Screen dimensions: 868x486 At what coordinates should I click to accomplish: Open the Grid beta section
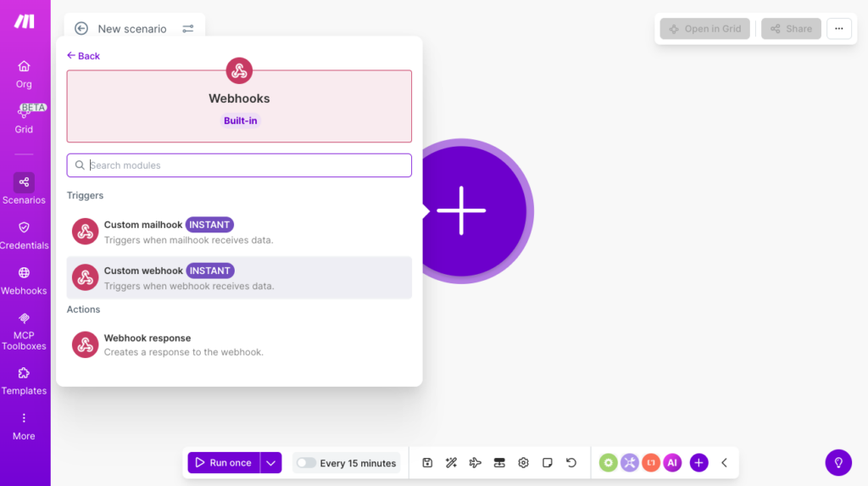tap(24, 119)
